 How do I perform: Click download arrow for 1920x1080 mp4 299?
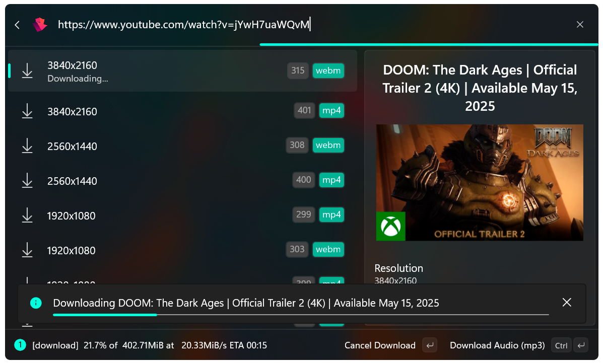27,215
